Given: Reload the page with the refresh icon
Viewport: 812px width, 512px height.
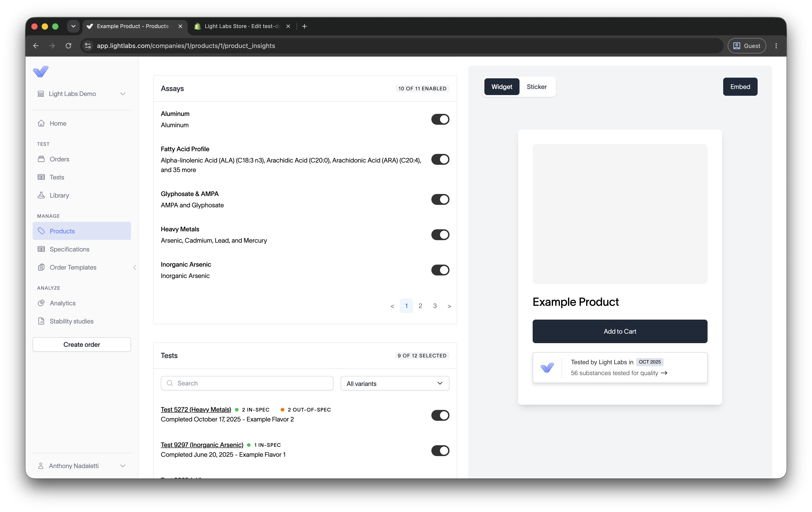Looking at the screenshot, I should [68, 46].
